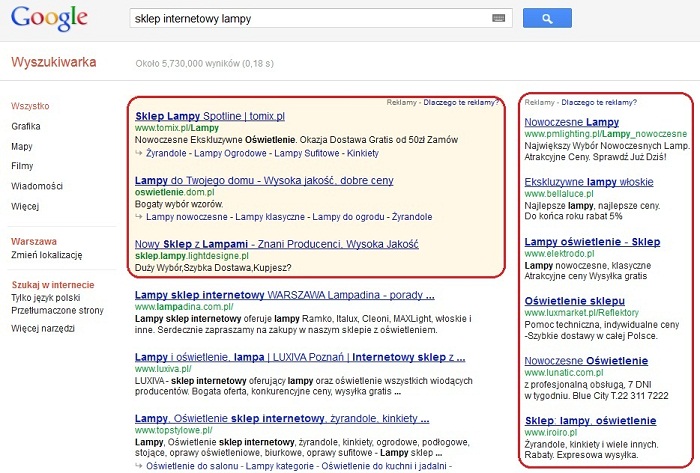Open the Lampy Ogrodowe sitelink

tap(230, 154)
